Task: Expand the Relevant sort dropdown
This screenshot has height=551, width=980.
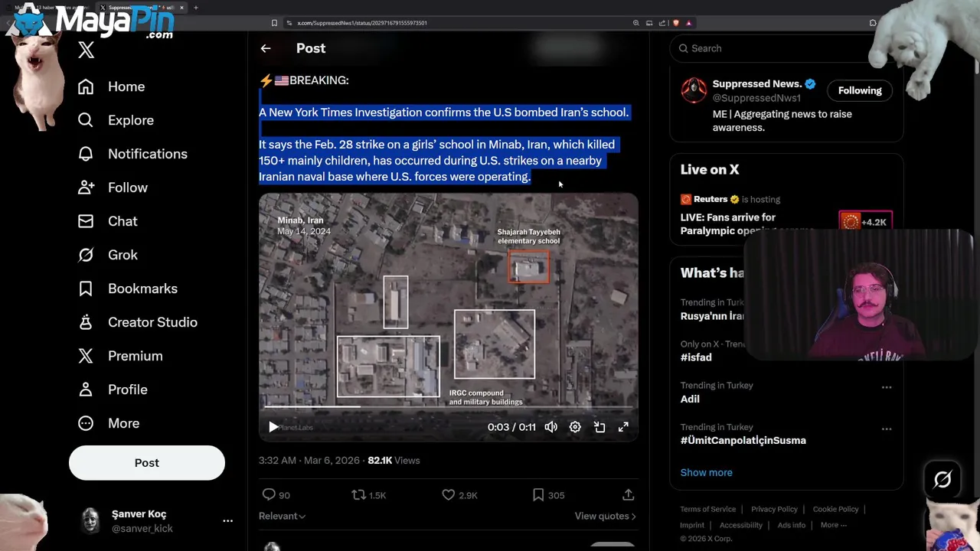Action: pos(282,516)
